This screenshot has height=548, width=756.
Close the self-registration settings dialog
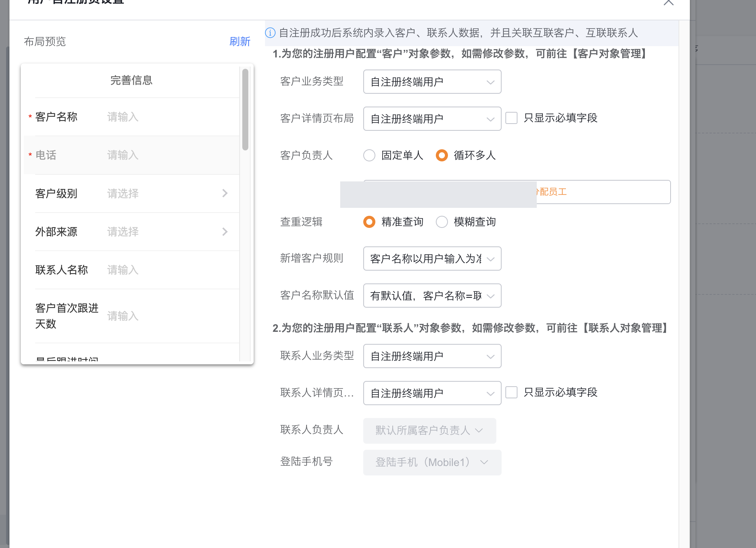pyautogui.click(x=668, y=2)
